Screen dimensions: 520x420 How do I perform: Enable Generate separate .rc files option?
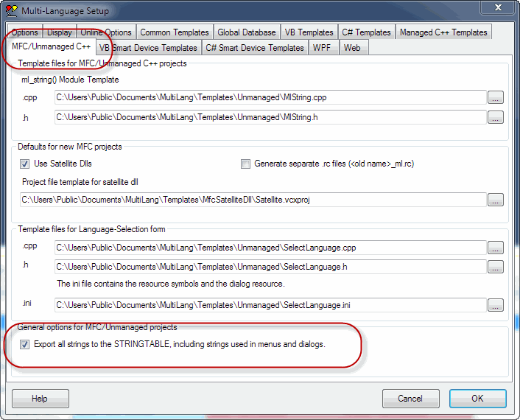246,164
